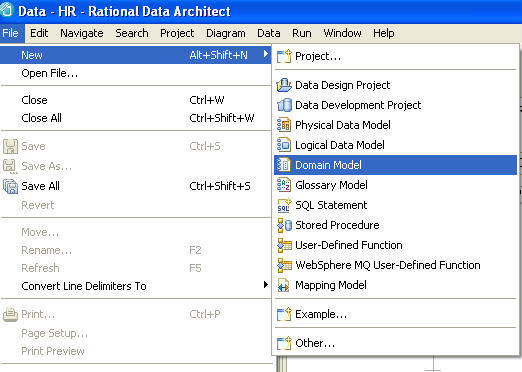The height and width of the screenshot is (372, 522).
Task: Open the Help menu
Action: coord(384,33)
